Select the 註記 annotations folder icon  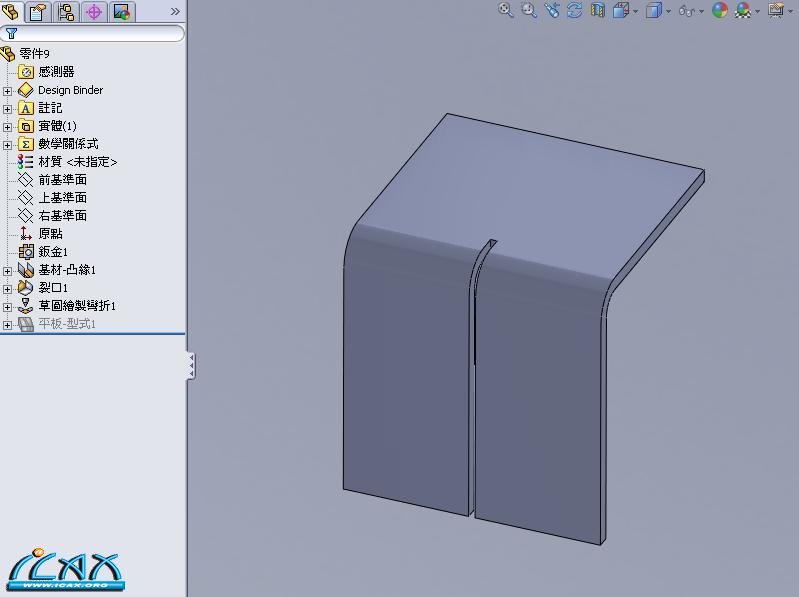[25, 108]
